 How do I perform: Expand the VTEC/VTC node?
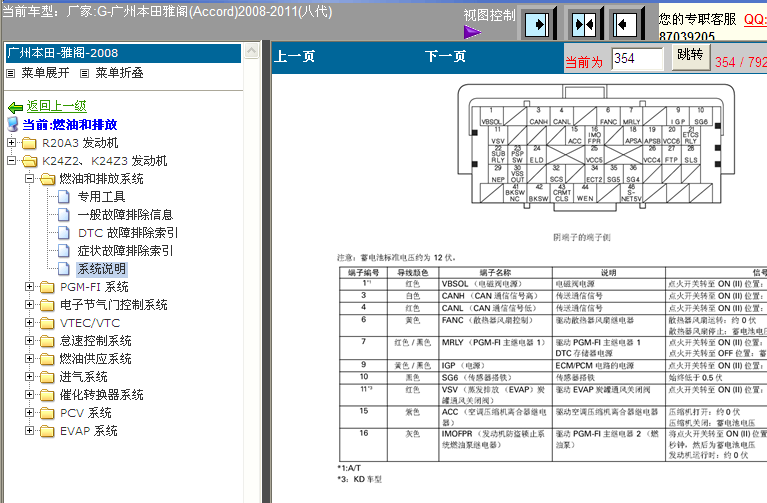[x=29, y=322]
